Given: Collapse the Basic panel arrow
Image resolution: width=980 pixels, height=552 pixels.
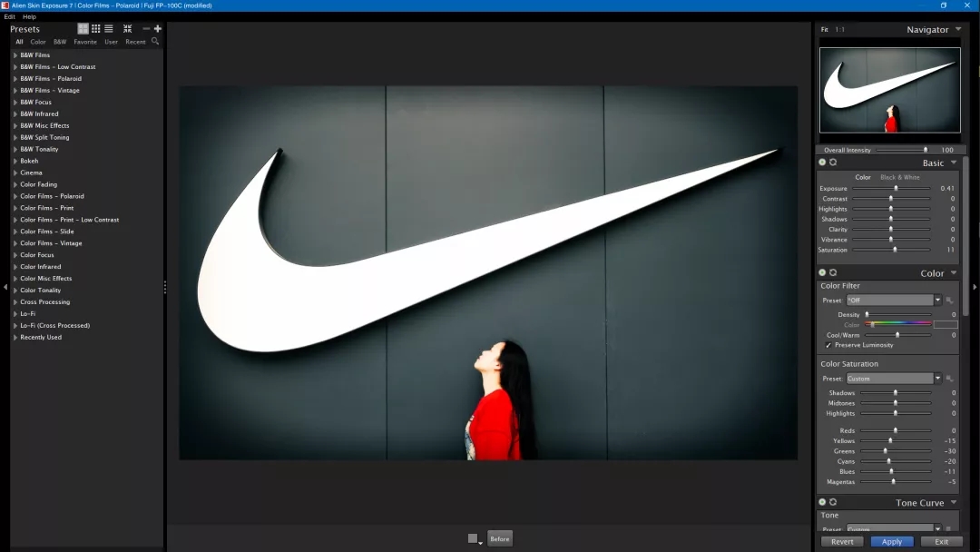Looking at the screenshot, I should [x=954, y=163].
